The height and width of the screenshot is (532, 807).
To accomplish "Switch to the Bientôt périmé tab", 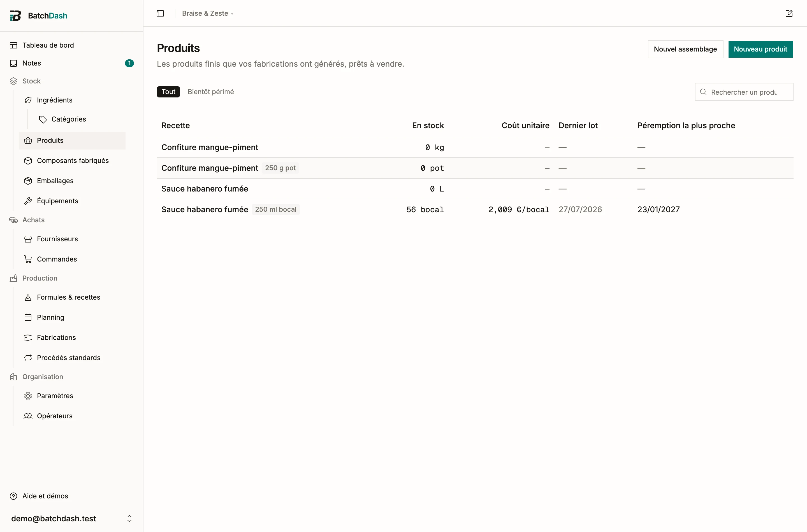I will [x=211, y=92].
